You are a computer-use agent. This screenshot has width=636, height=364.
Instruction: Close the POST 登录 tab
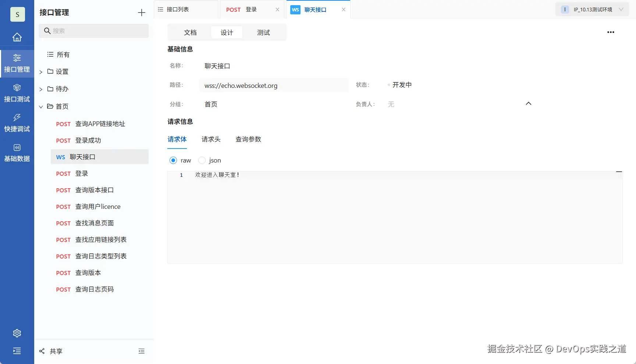277,10
